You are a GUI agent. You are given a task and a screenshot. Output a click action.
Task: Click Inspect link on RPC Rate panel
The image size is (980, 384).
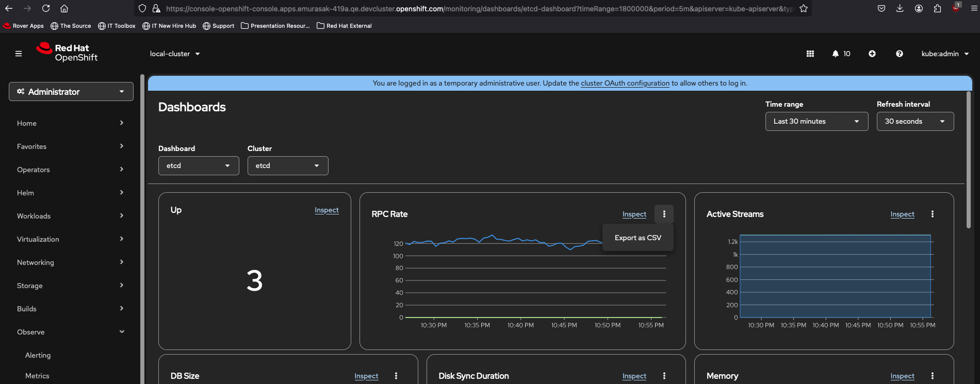[x=634, y=214]
